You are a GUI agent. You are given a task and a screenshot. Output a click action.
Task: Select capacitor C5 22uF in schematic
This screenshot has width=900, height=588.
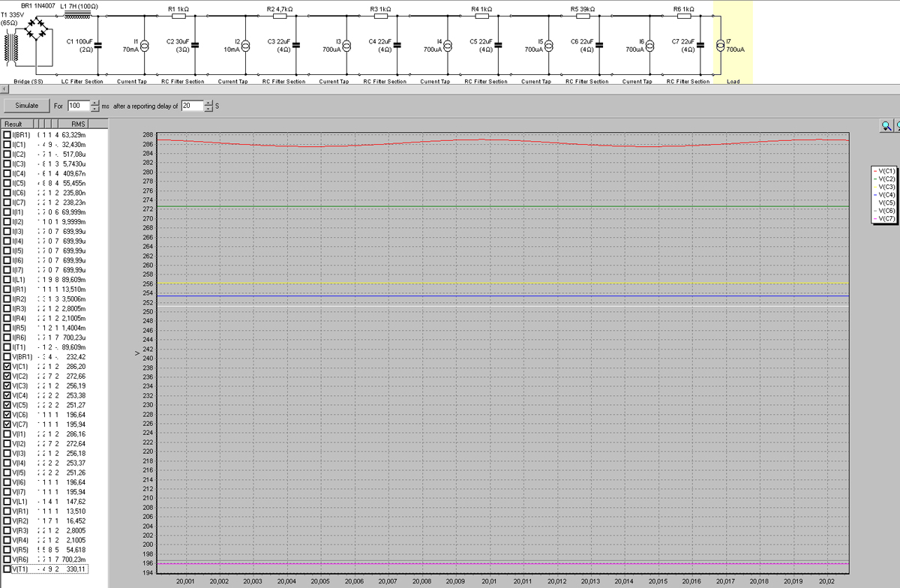pos(499,45)
